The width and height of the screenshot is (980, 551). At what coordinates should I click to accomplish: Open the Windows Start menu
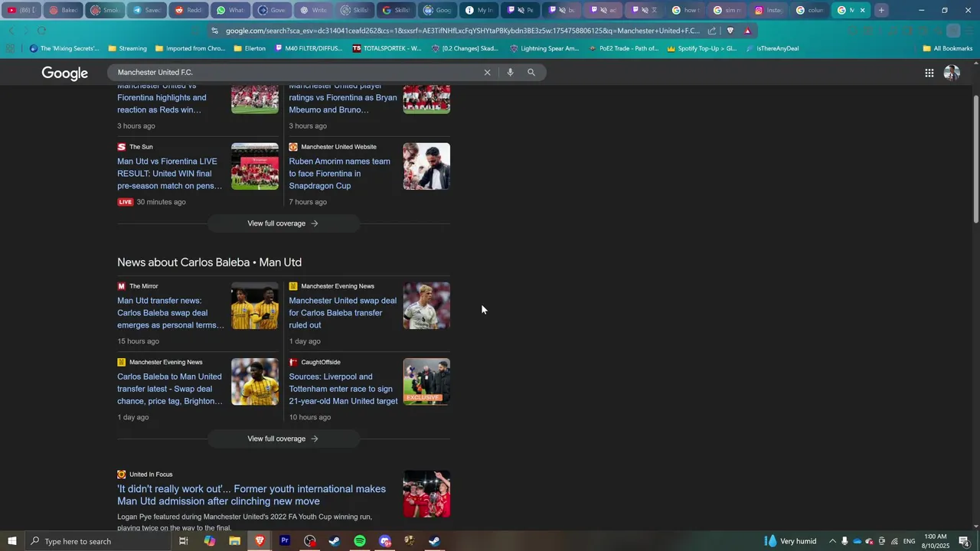coord(11,541)
